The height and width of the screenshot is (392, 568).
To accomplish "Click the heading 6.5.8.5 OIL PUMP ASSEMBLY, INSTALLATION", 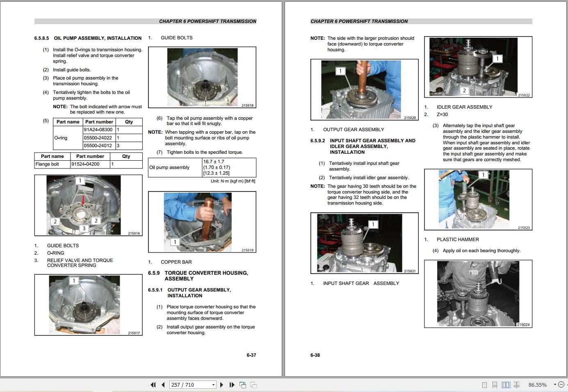I will pyautogui.click(x=88, y=38).
